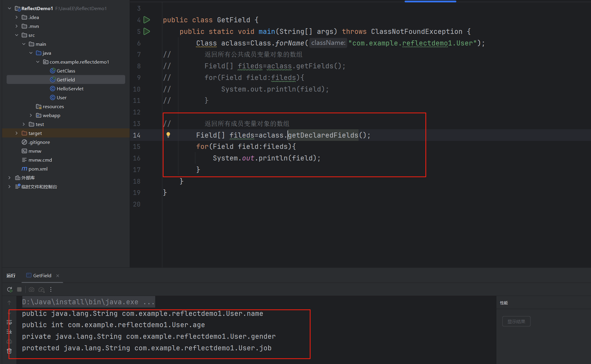The height and width of the screenshot is (364, 591).
Task: Click the yellow lightbulb intention icon
Action: pos(168,135)
